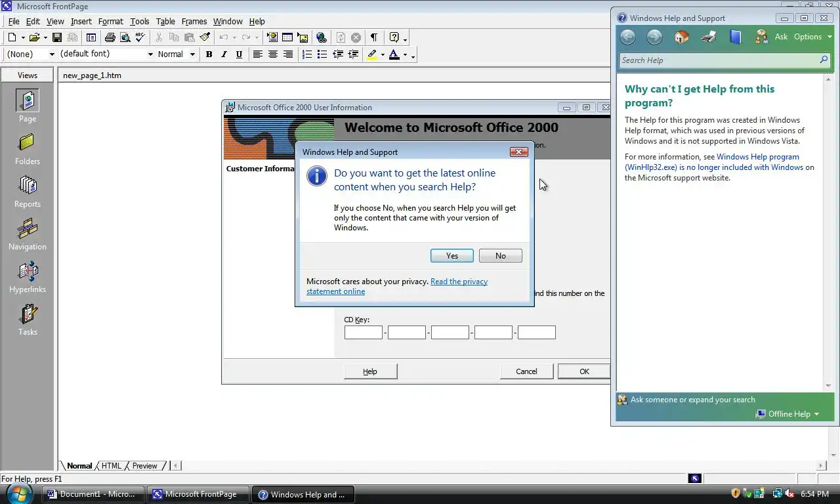The image size is (840, 504).
Task: Click the search magnifier in Search Help box
Action: click(824, 60)
